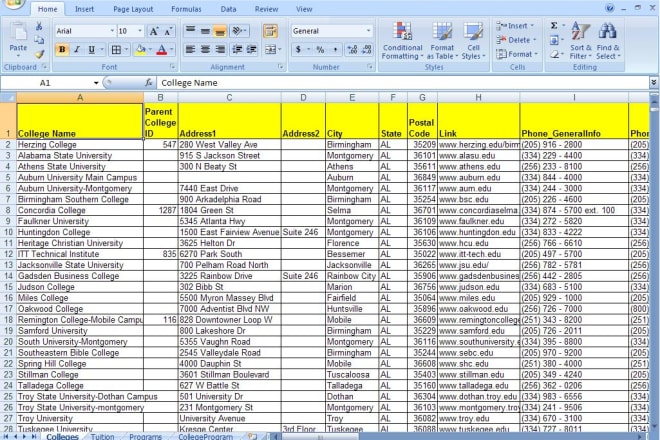Open Format as Table gallery
This screenshot has height=440, width=660.
[442, 41]
